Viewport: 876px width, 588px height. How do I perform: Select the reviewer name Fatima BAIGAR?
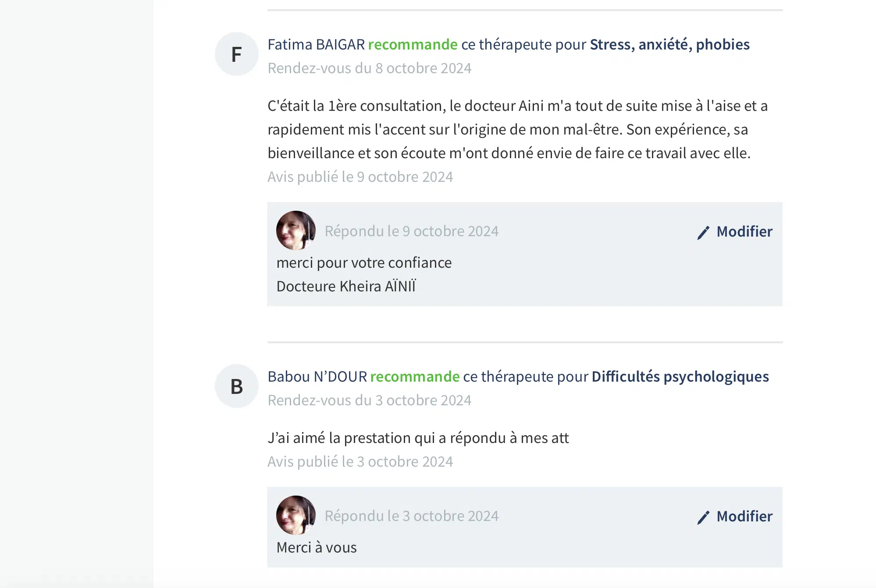pos(316,45)
